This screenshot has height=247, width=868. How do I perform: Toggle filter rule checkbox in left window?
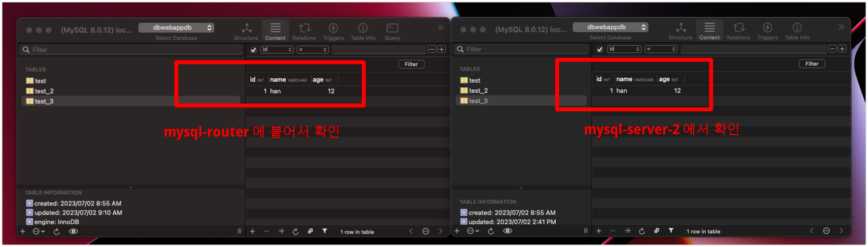[x=253, y=50]
